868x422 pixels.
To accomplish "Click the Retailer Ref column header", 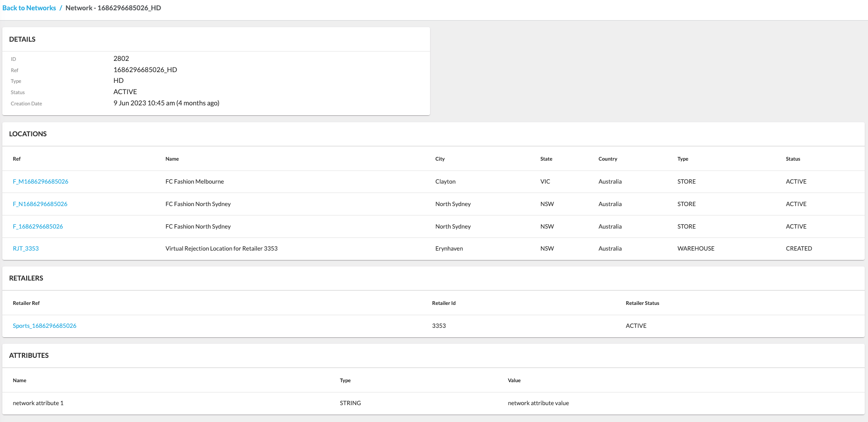I will coord(26,303).
